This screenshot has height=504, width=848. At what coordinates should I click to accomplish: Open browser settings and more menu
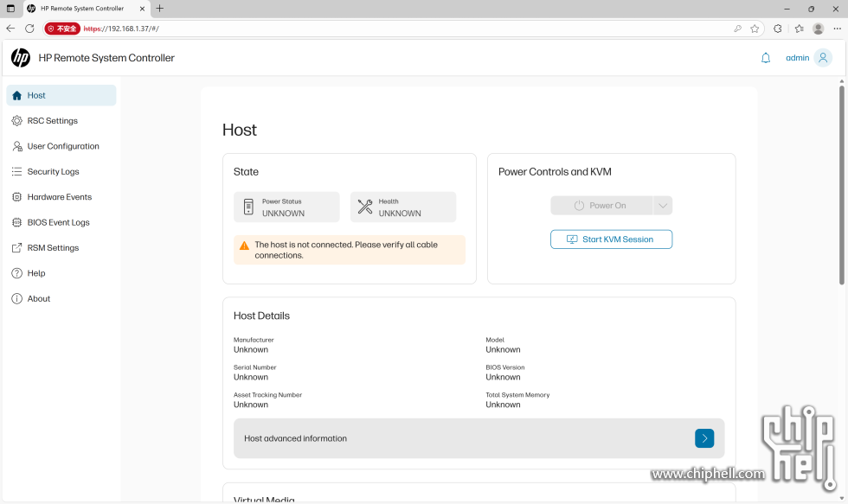837,29
